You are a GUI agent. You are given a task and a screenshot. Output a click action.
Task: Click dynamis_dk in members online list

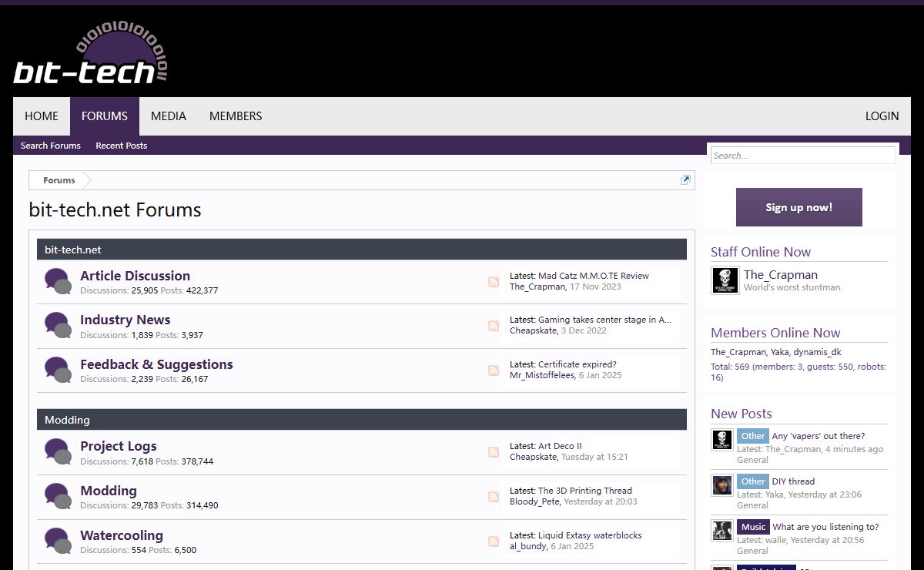(818, 352)
